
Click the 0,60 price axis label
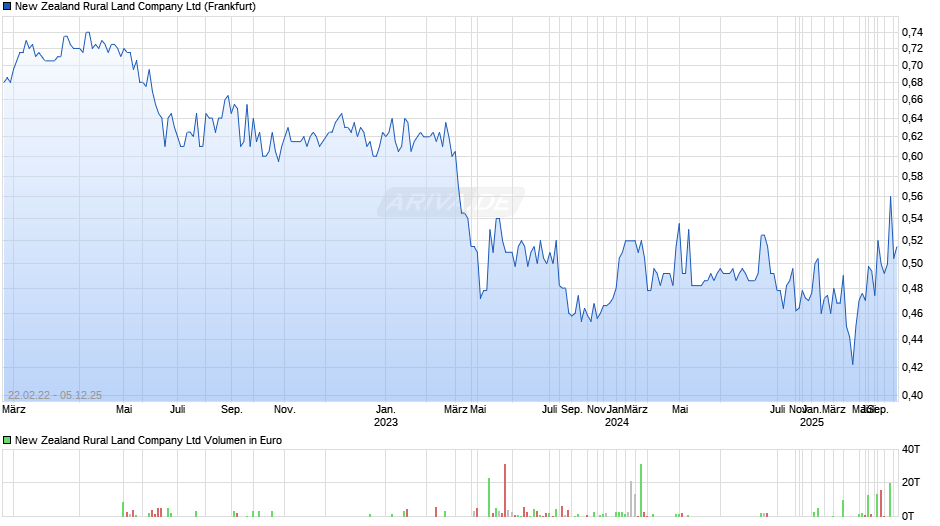[912, 157]
